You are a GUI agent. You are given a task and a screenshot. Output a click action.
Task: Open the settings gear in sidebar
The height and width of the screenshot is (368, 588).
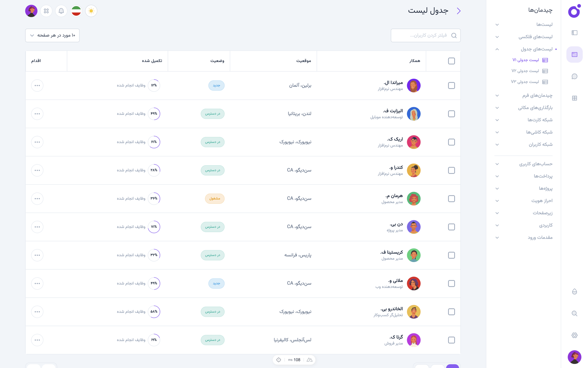tap(574, 335)
